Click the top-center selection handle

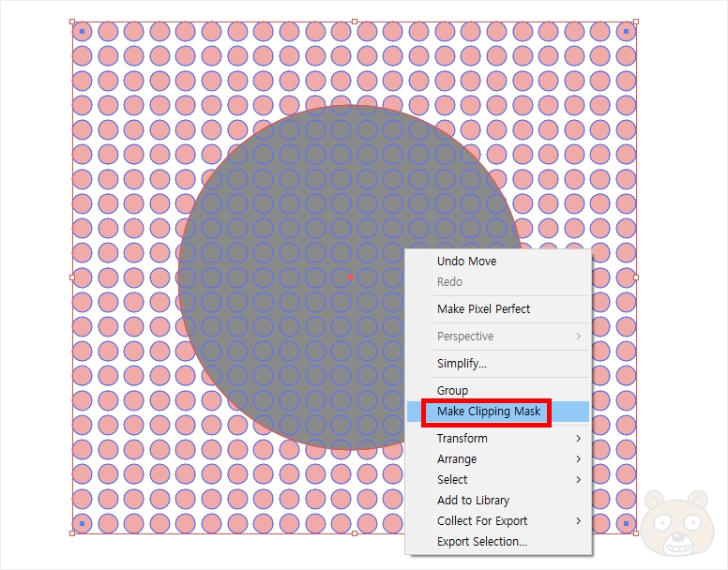pyautogui.click(x=355, y=22)
